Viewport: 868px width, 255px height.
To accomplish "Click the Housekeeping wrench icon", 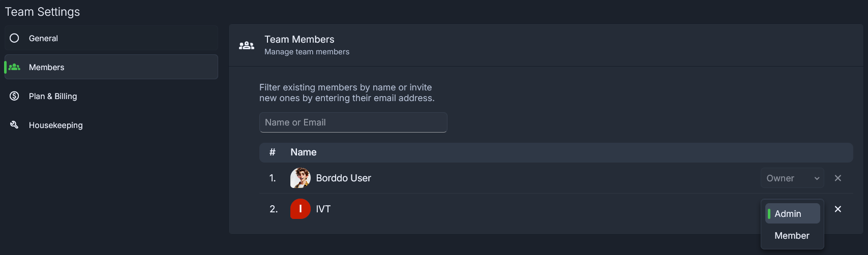I will pyautogui.click(x=14, y=125).
